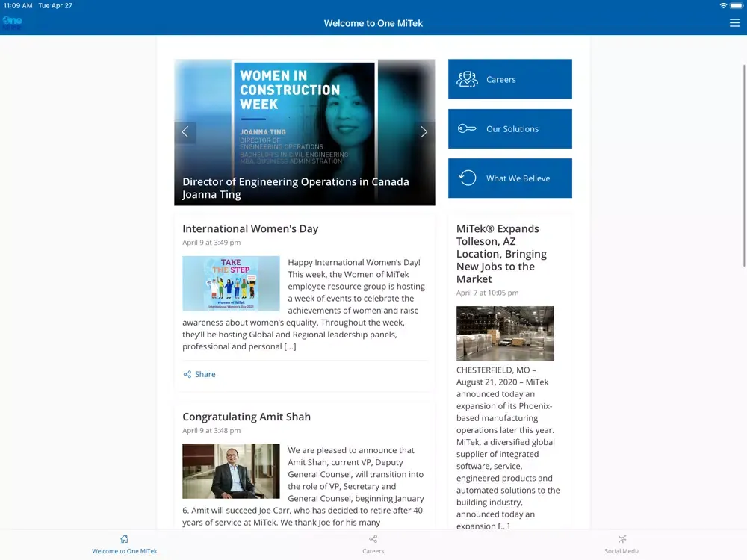This screenshot has width=747, height=560.
Task: Advance to next carousel slide
Action: [424, 132]
